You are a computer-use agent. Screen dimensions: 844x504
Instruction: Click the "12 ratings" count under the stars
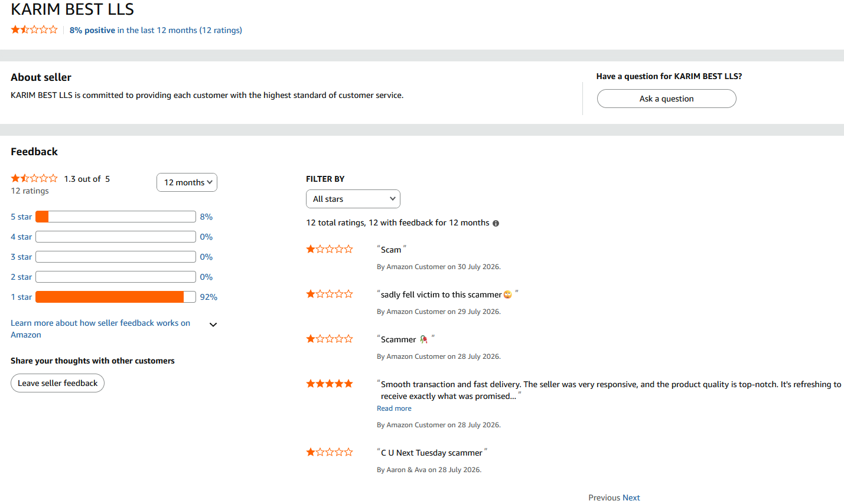[30, 191]
